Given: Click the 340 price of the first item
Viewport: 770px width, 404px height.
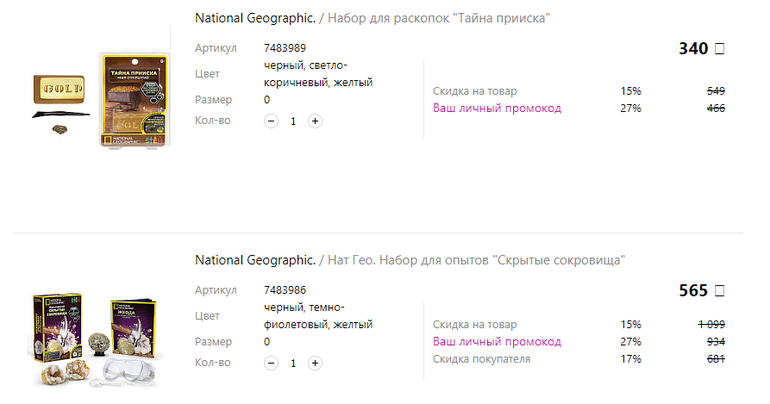Looking at the screenshot, I should tap(693, 49).
